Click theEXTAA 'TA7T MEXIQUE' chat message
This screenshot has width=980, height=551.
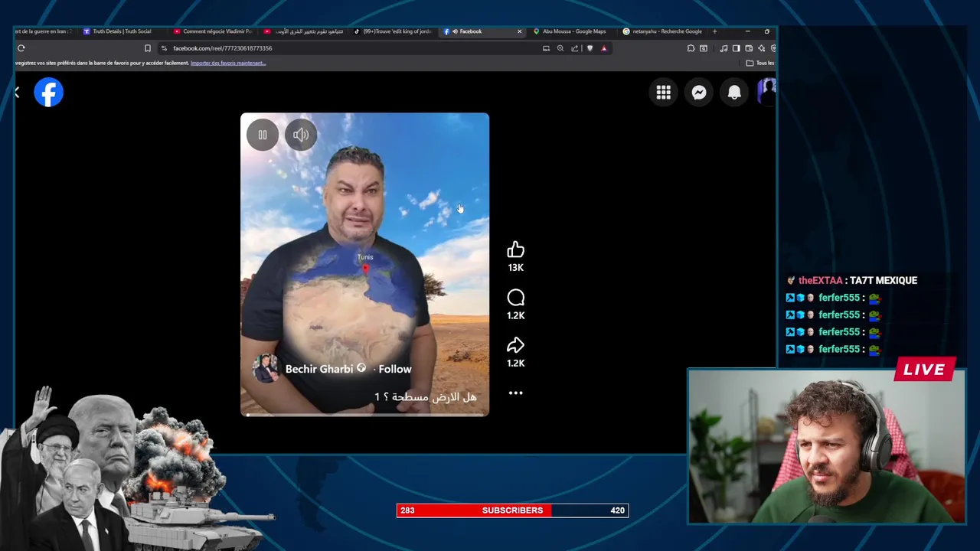point(851,280)
